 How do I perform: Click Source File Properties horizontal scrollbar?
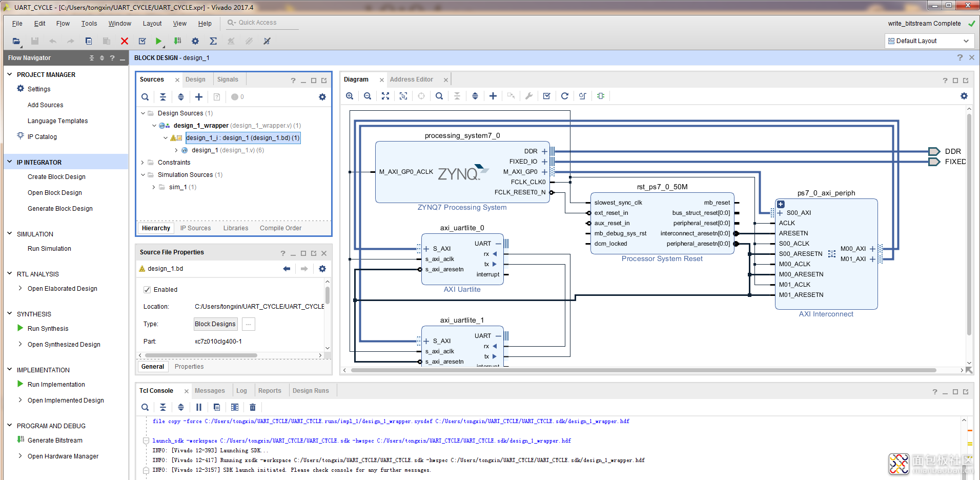pyautogui.click(x=201, y=355)
